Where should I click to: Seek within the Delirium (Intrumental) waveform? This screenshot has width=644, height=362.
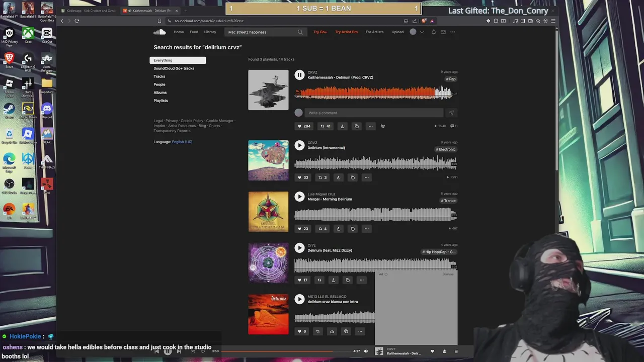pos(376,163)
